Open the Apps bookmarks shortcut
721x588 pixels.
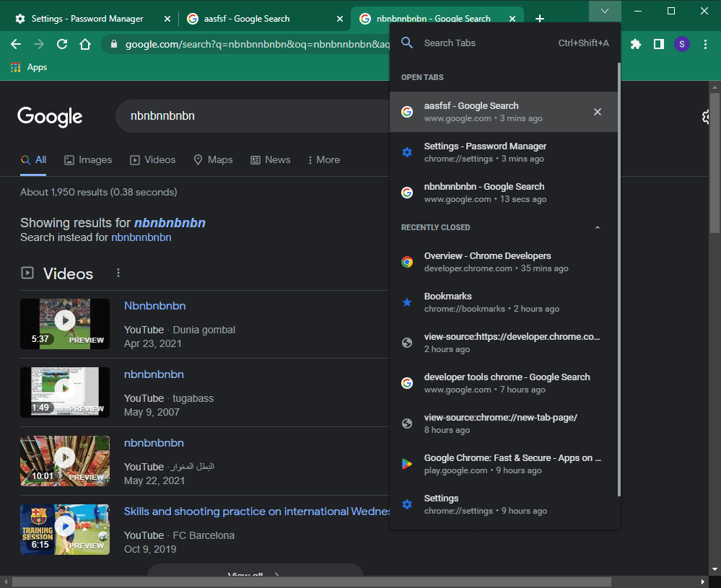29,67
